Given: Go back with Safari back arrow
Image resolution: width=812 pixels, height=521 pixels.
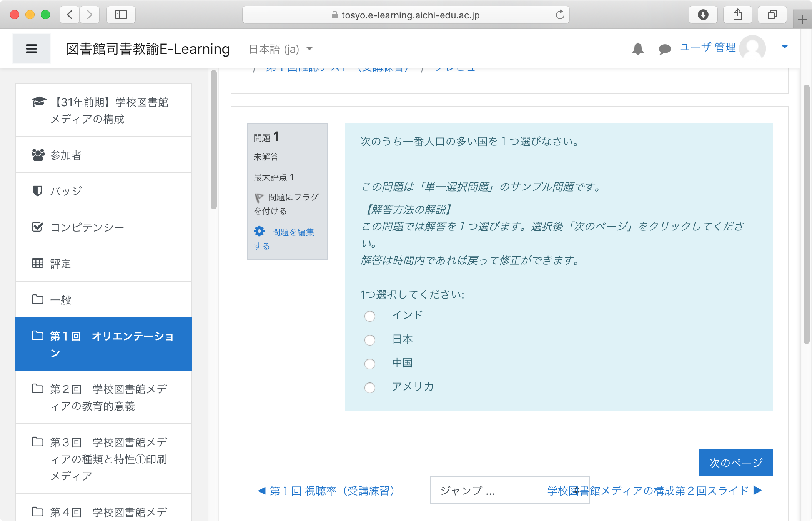Looking at the screenshot, I should tap(70, 15).
